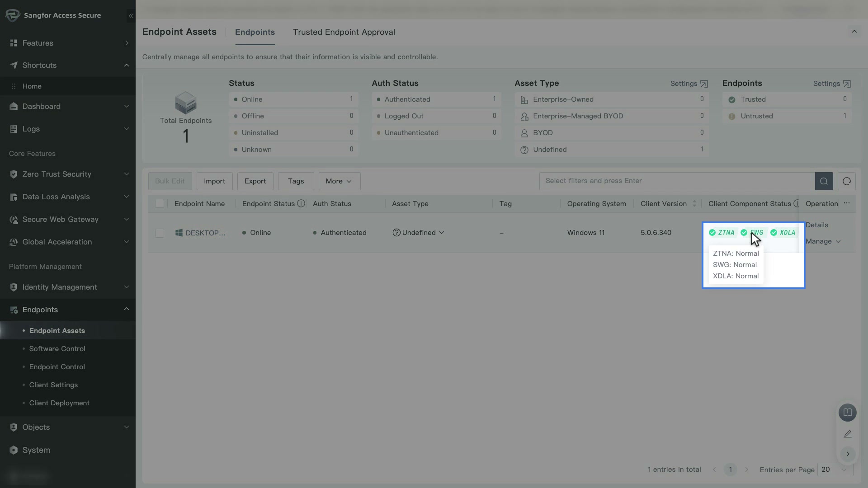Go to the next page arrow
Screen dimensions: 868x488
[x=747, y=470]
